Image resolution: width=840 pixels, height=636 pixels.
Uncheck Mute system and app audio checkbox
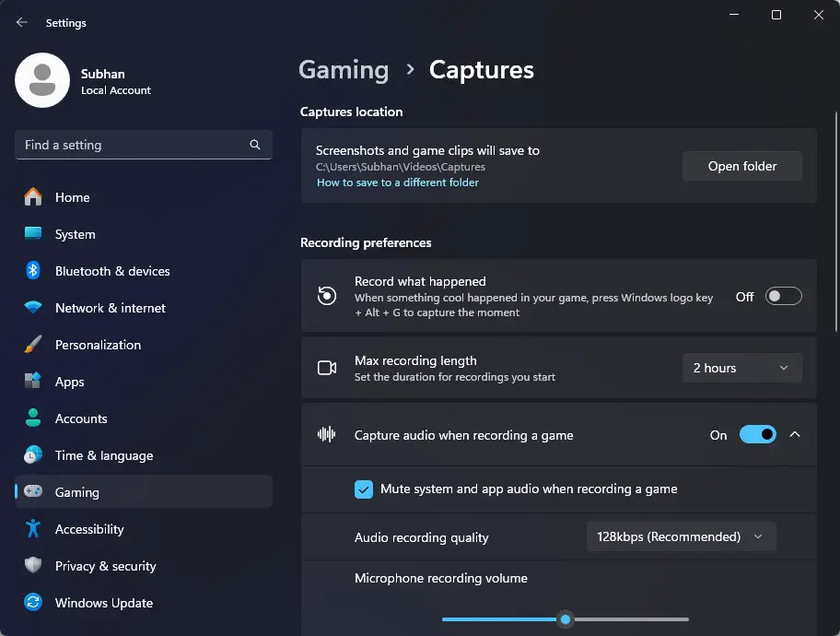[x=363, y=489]
